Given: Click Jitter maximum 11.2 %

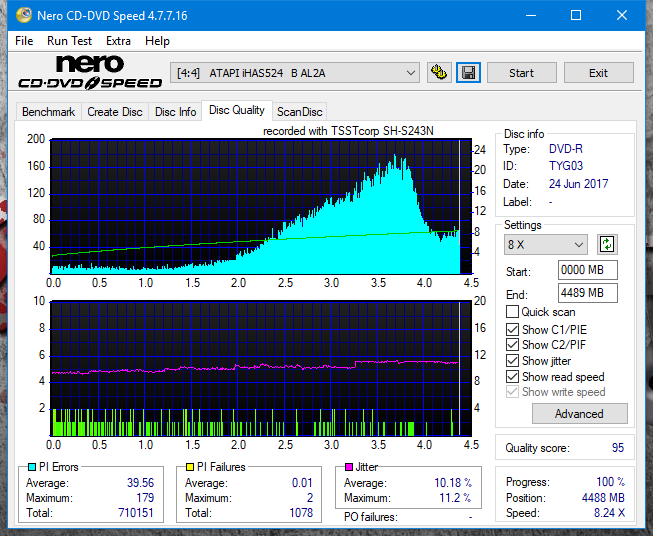Looking at the screenshot, I should click(455, 498).
